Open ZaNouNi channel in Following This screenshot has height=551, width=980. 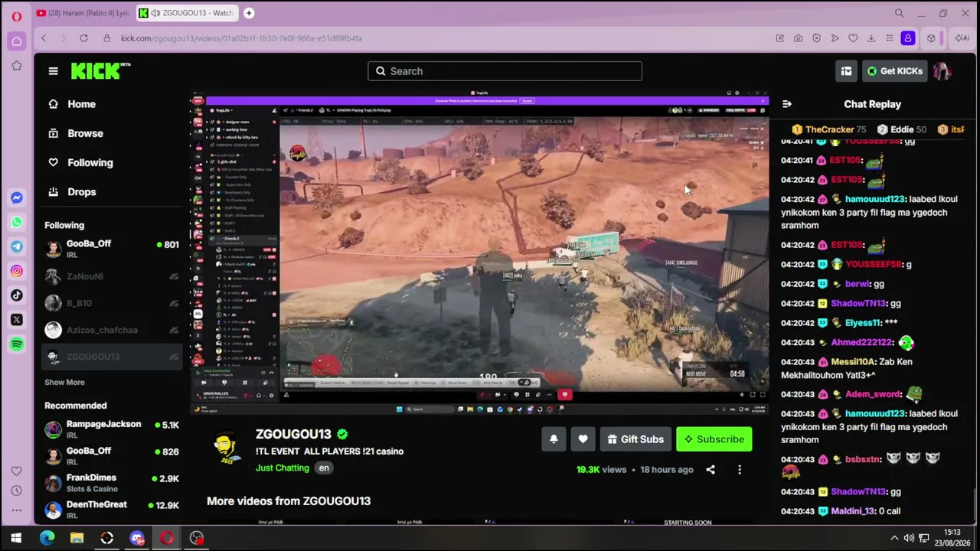coord(111,276)
